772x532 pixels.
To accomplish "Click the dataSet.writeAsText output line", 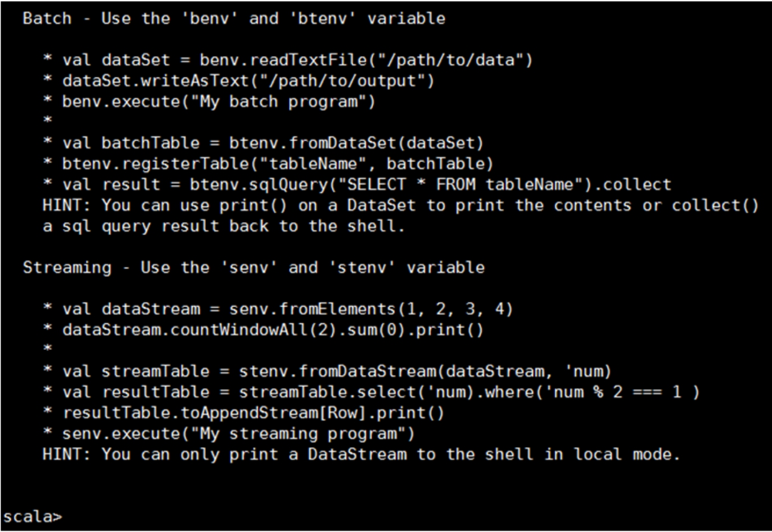I will tap(248, 81).
